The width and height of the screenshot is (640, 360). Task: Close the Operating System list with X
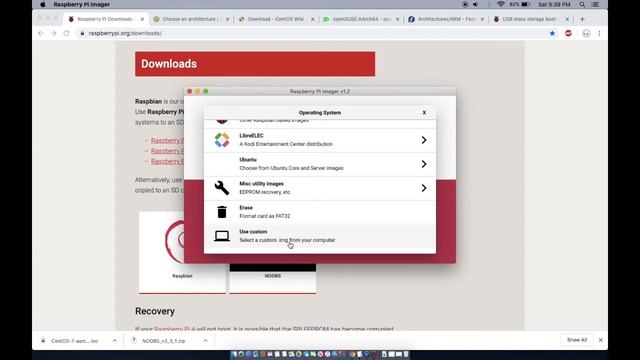pos(424,112)
